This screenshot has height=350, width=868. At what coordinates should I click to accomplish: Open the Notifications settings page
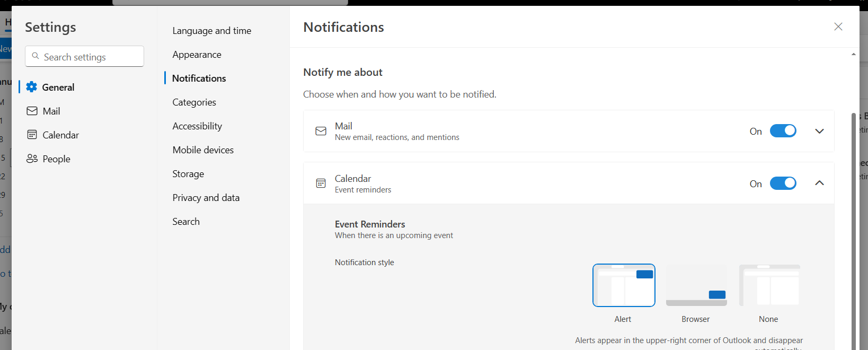click(x=199, y=78)
